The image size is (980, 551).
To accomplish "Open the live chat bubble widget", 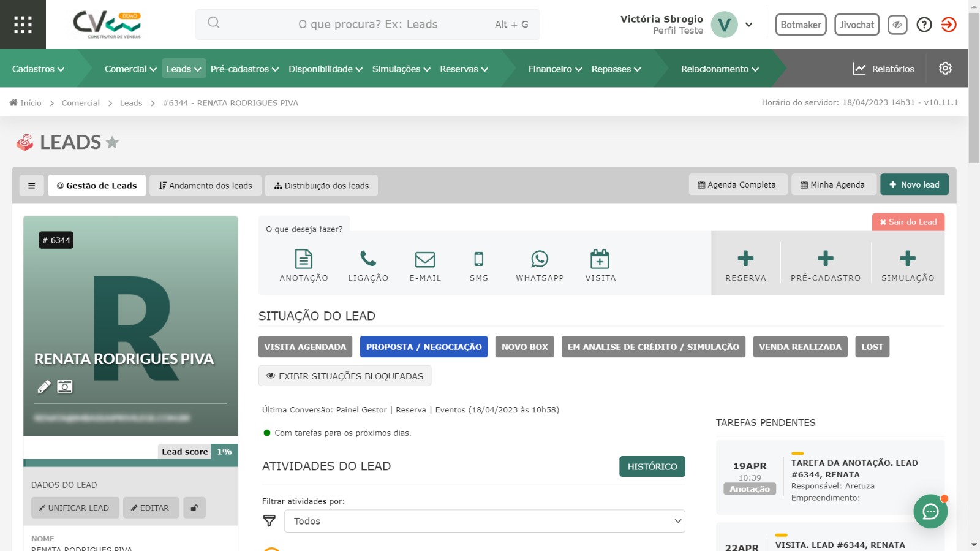I will [x=930, y=511].
